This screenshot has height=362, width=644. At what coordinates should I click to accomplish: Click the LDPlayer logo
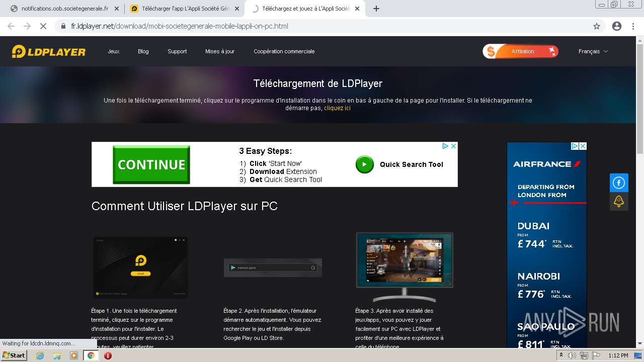[x=49, y=51]
